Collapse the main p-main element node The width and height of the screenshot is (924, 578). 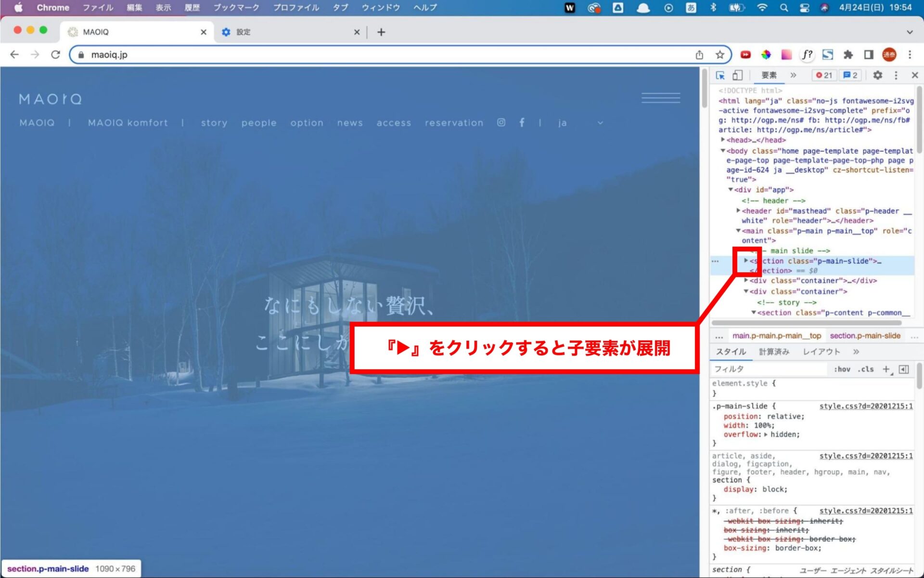tap(738, 231)
